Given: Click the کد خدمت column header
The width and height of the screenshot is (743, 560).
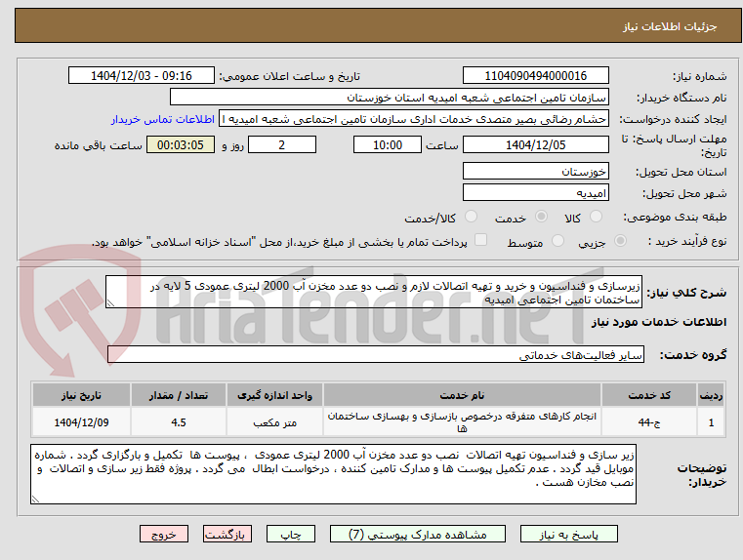Looking at the screenshot, I should tap(649, 395).
